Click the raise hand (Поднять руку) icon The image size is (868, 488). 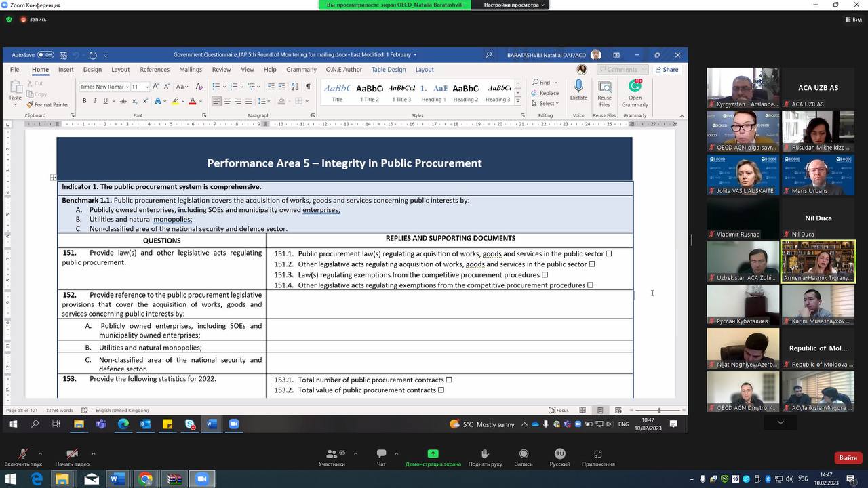tap(485, 457)
